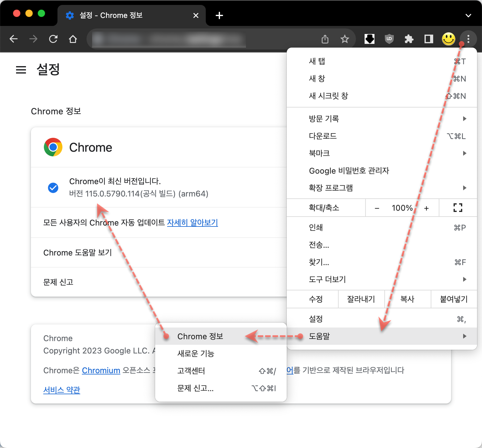Open the smiley profile avatar
This screenshot has width=482, height=448.
point(449,39)
